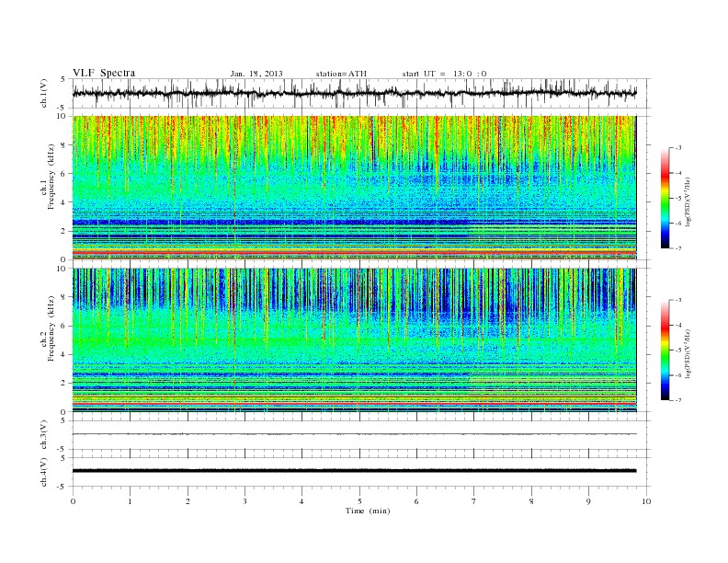
Task: Click the '-3' tick on the upper colorbar
Action: click(x=677, y=148)
